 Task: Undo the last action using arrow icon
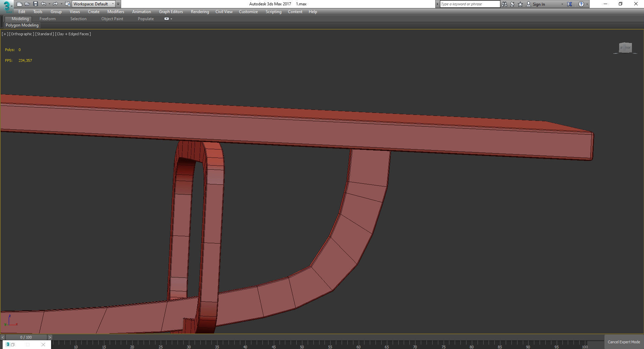44,4
